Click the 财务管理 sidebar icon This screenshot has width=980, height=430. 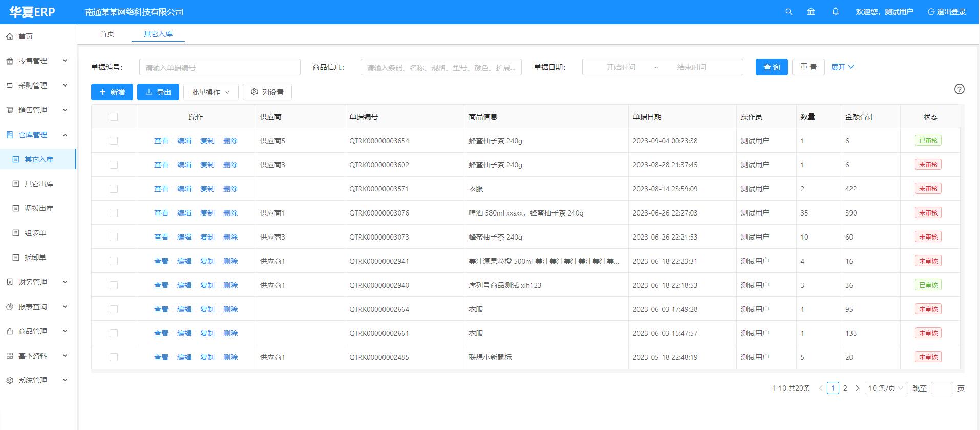[x=10, y=282]
